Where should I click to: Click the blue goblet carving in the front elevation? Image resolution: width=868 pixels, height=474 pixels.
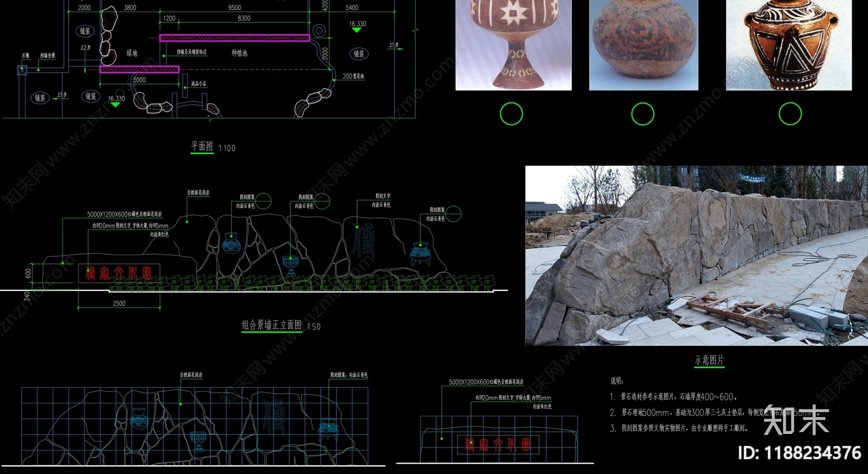(x=290, y=265)
